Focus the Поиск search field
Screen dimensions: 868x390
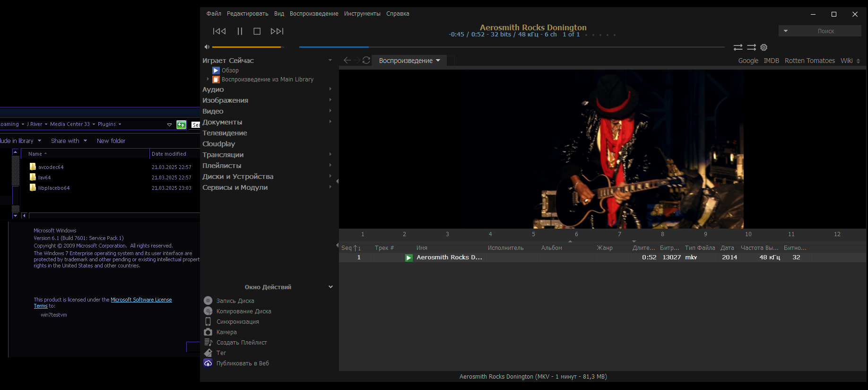click(825, 31)
